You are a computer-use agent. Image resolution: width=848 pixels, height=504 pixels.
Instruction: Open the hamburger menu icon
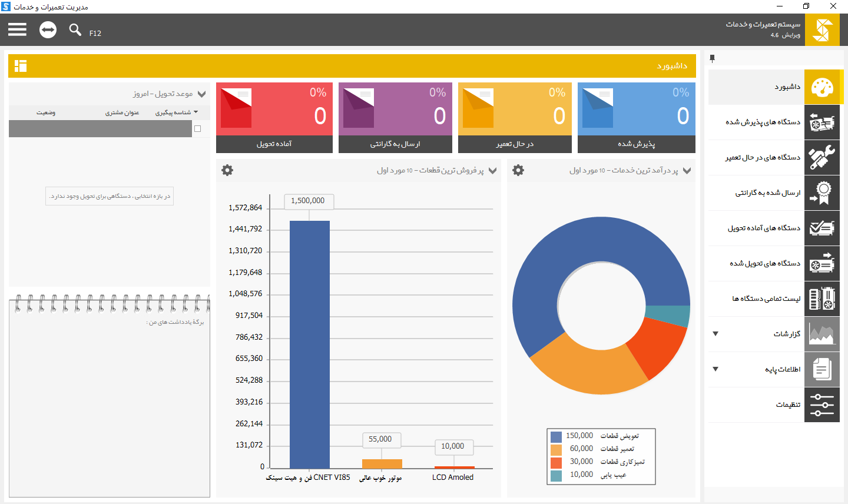(18, 29)
